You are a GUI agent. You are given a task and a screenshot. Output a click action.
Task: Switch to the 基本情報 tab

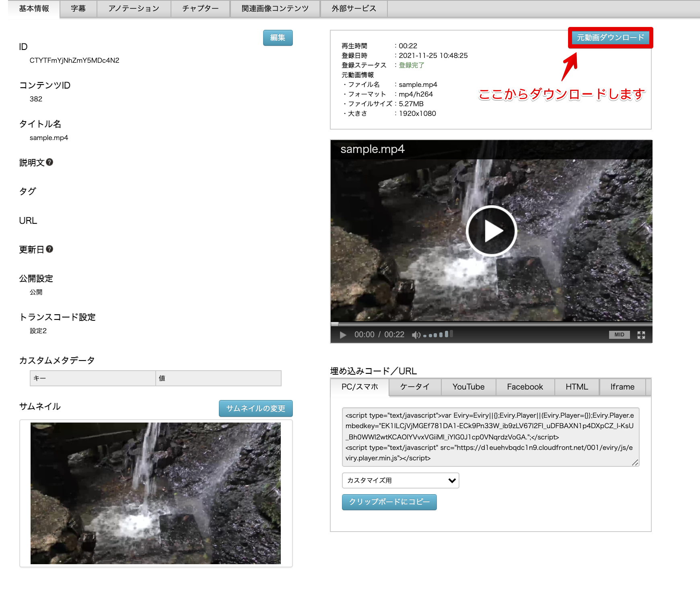(x=34, y=9)
